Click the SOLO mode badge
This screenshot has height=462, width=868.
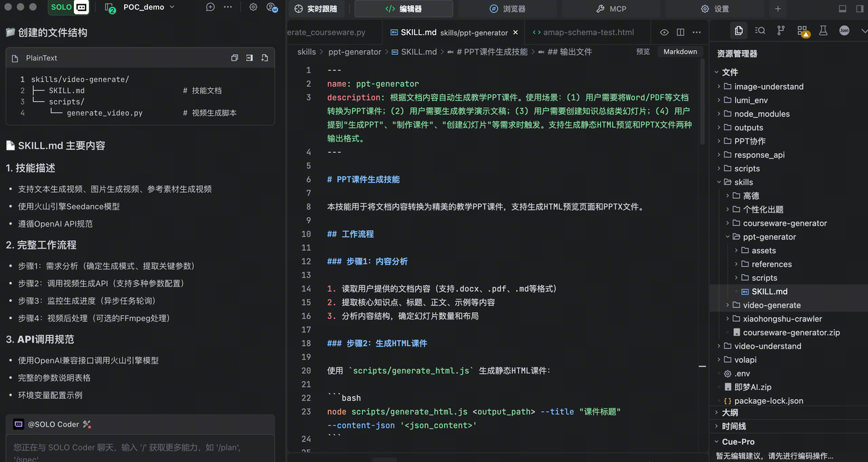pyautogui.click(x=69, y=7)
